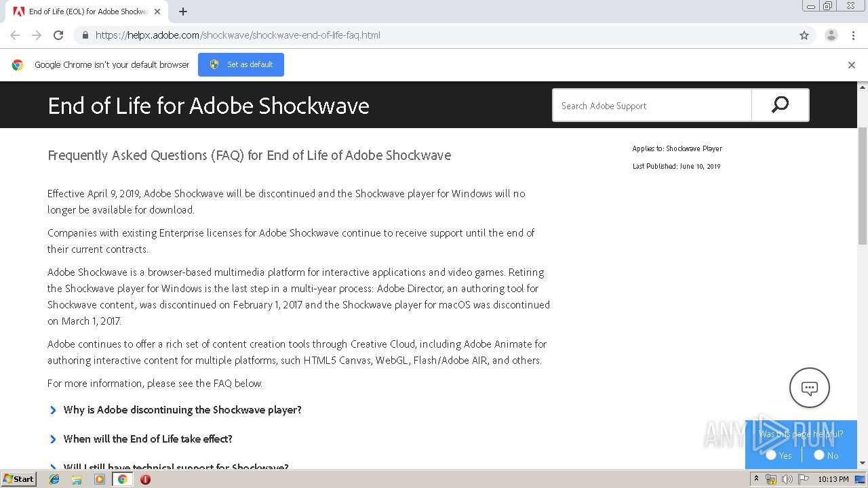Click the browser forward arrow
Viewport: 868px width, 488px height.
[37, 35]
